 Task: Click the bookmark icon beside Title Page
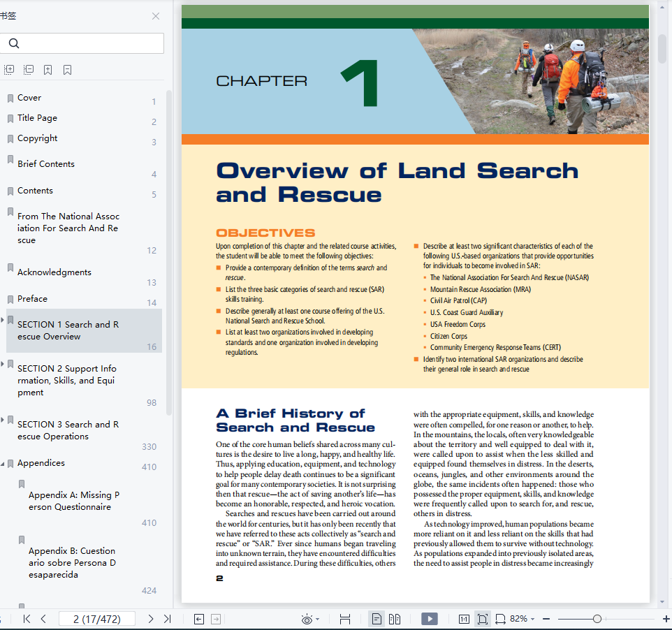tap(10, 119)
